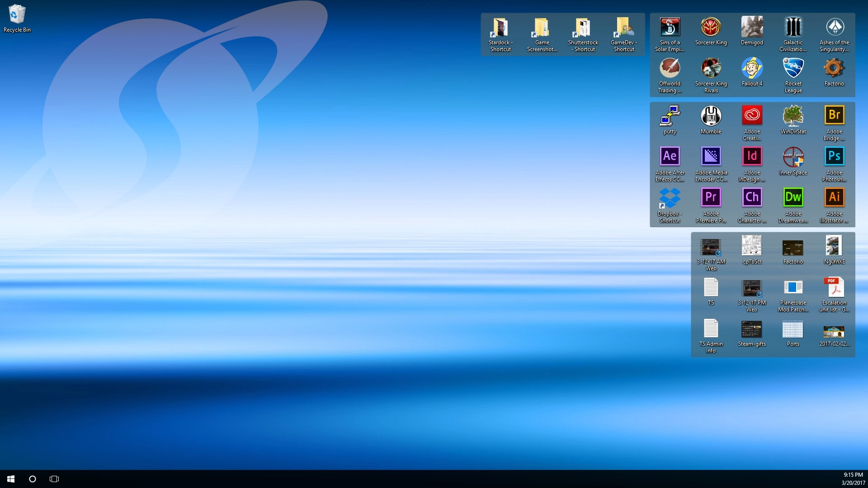Click the Escalation unit list PDF file
Image resolution: width=868 pixels, height=488 pixels.
coord(834,287)
